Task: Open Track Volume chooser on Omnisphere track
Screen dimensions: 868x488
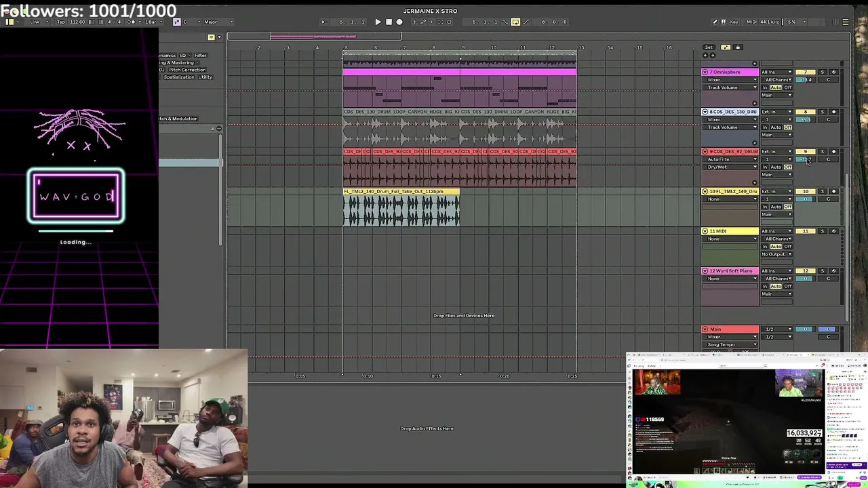Action: 731,87
